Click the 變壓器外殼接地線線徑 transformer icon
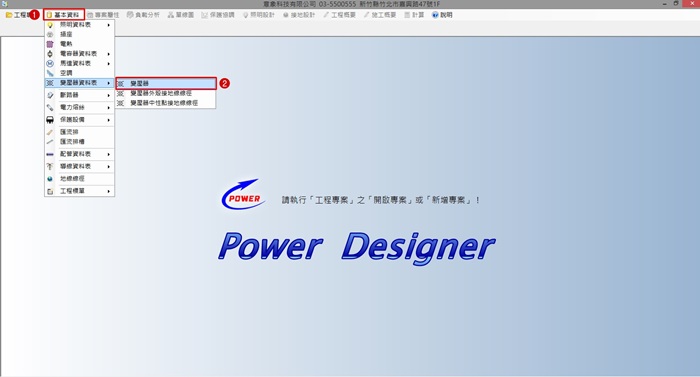 [x=121, y=93]
